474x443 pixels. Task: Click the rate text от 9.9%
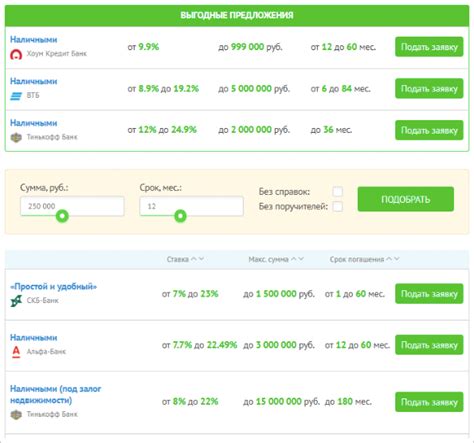coord(143,47)
